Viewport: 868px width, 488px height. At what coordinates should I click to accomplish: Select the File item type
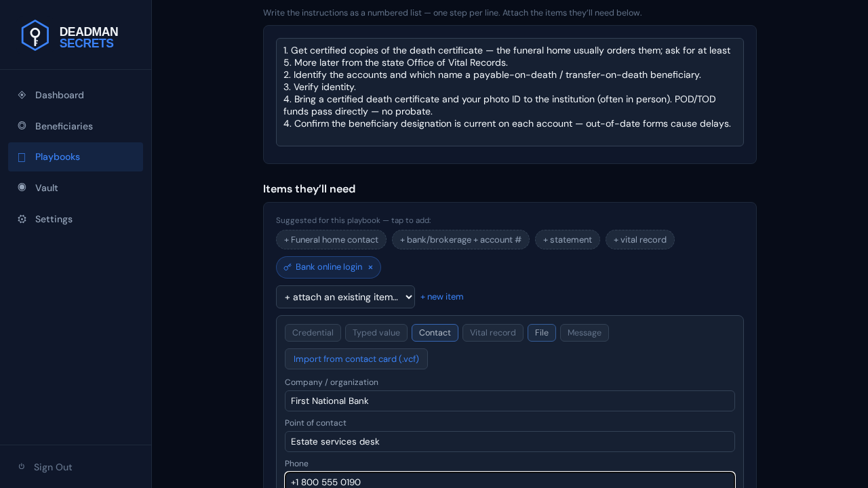coord(542,333)
